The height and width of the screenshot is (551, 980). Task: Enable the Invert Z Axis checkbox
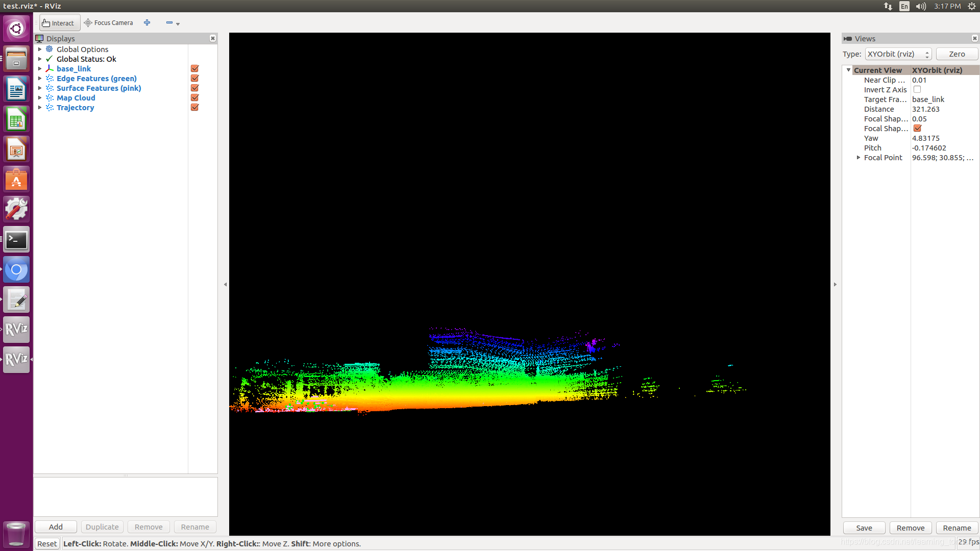click(917, 90)
